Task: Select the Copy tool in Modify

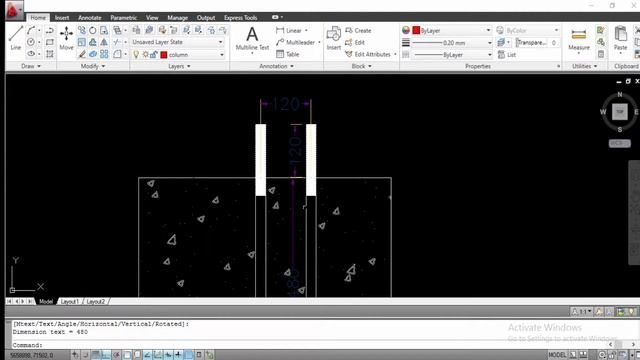Action: coord(82,30)
